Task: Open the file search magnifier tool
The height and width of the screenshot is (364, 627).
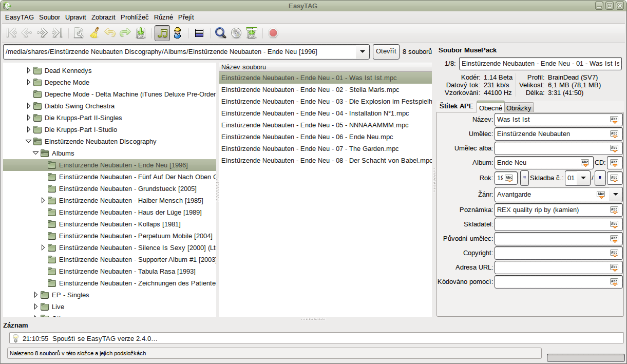Action: click(x=221, y=33)
